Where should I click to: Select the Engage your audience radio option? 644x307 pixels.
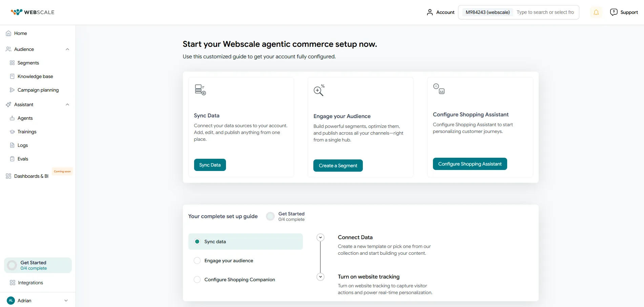197,261
